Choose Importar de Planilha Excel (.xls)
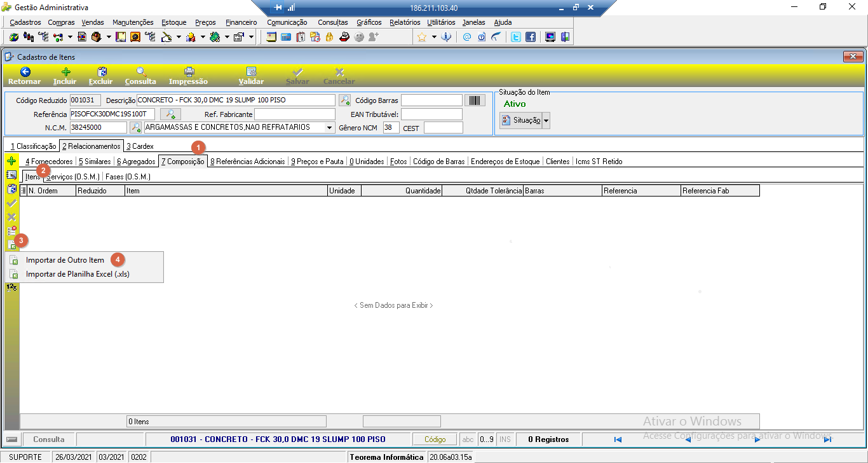The image size is (868, 463). 78,275
